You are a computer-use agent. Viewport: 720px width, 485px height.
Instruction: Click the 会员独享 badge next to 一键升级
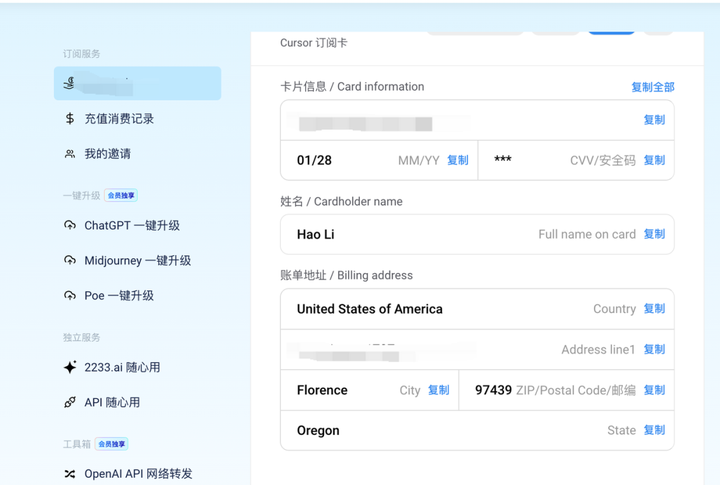tap(121, 195)
